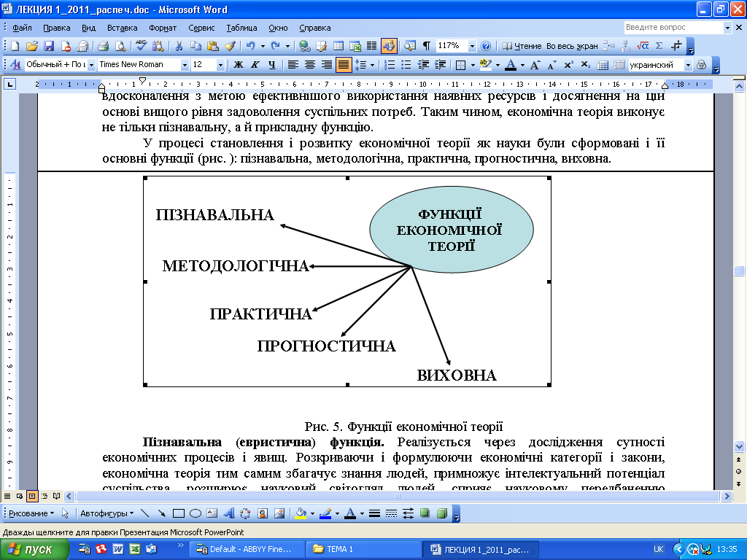Open the Формат menu
747x560 pixels.
pyautogui.click(x=163, y=28)
